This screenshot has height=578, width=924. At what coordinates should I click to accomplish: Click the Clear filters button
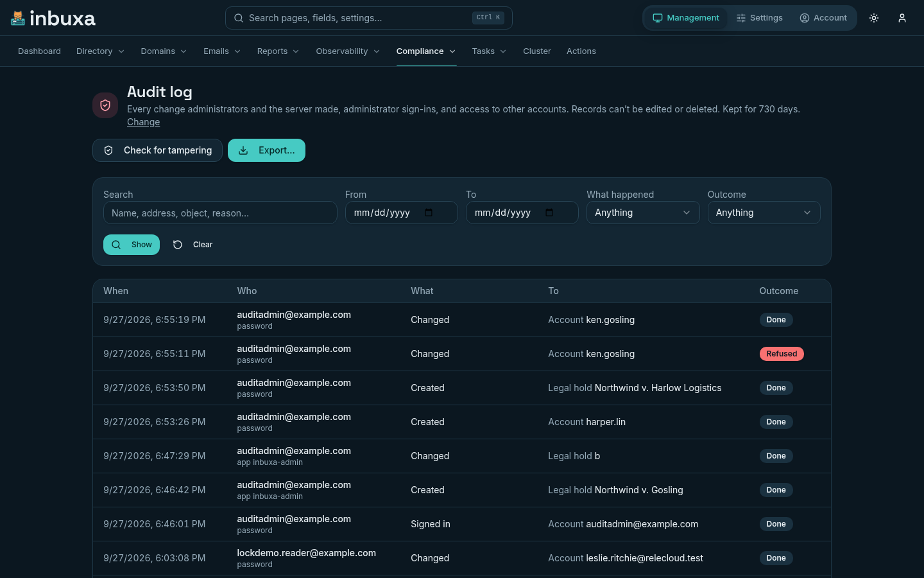tap(193, 245)
